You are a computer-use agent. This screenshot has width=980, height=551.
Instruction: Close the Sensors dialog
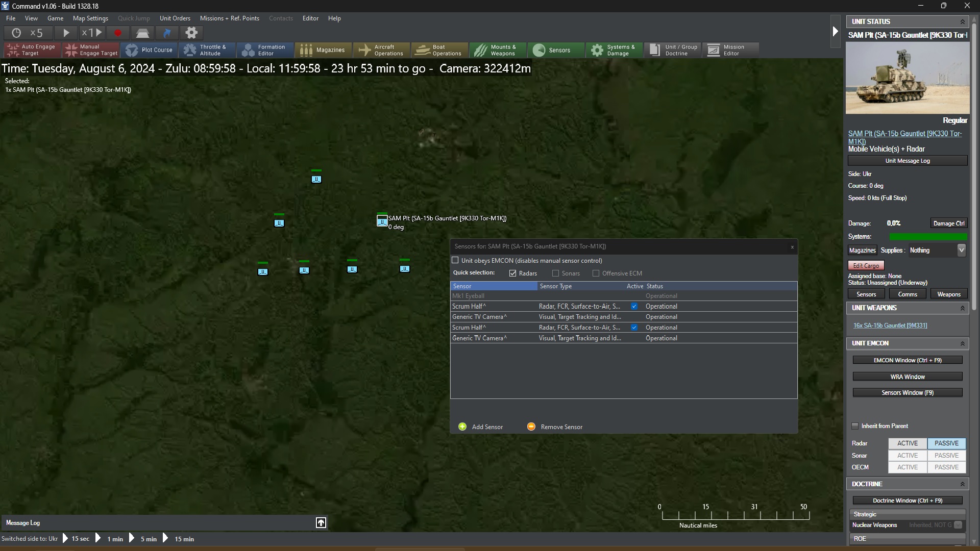pyautogui.click(x=792, y=247)
